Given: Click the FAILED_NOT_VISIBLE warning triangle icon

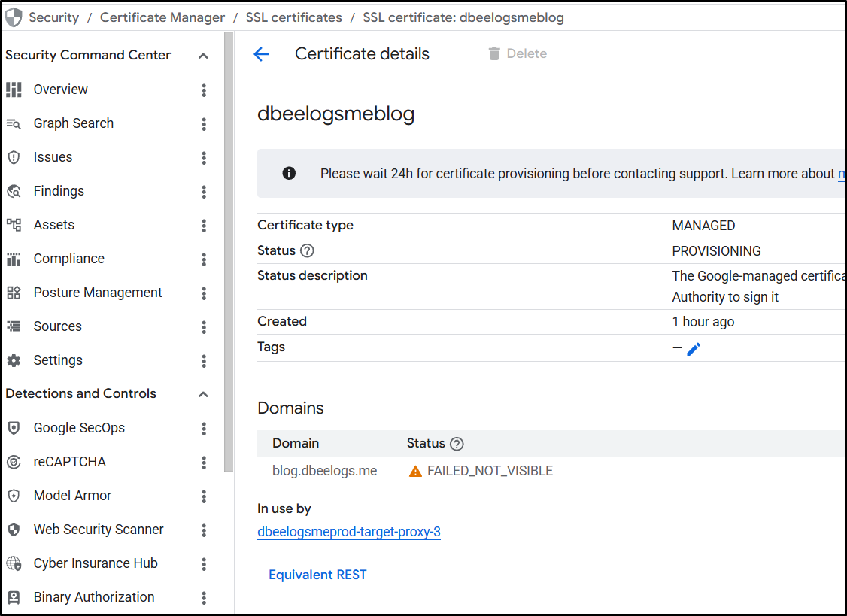Looking at the screenshot, I should pos(415,472).
